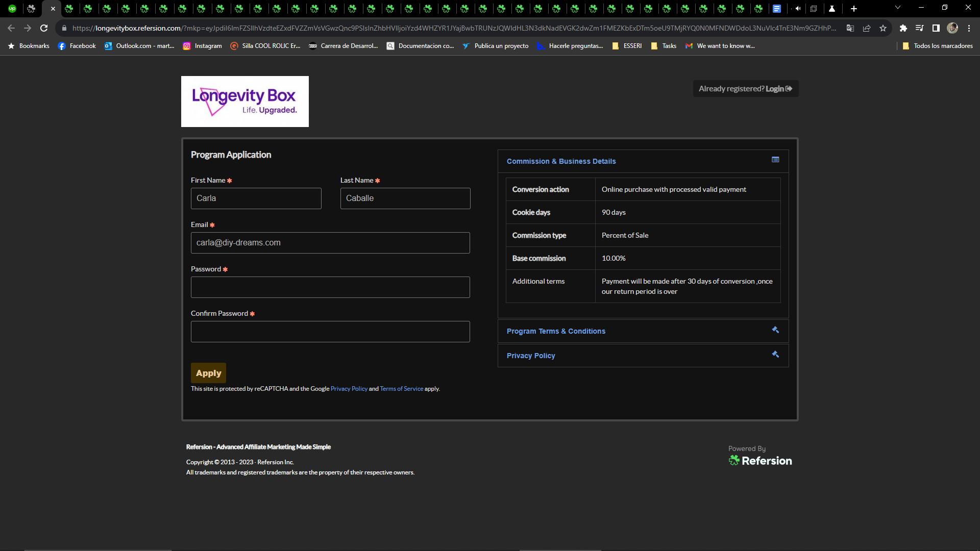Submit the form with Apply
The width and height of the screenshot is (980, 551).
pyautogui.click(x=208, y=373)
